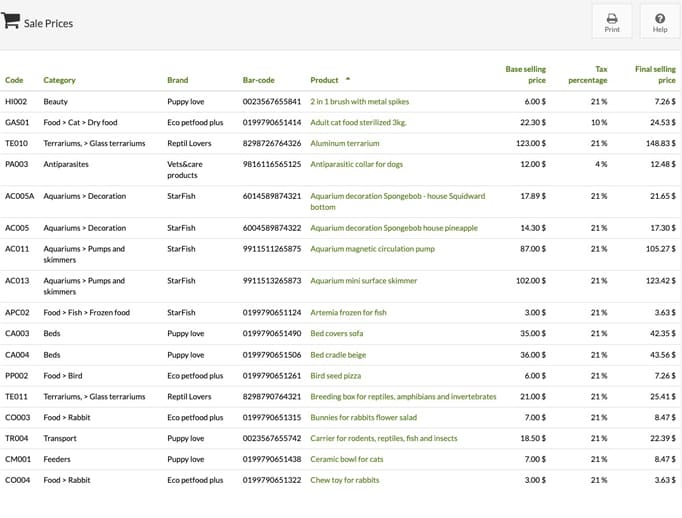Toggle Product column sort arrow
The width and height of the screenshot is (682, 518).
point(348,79)
